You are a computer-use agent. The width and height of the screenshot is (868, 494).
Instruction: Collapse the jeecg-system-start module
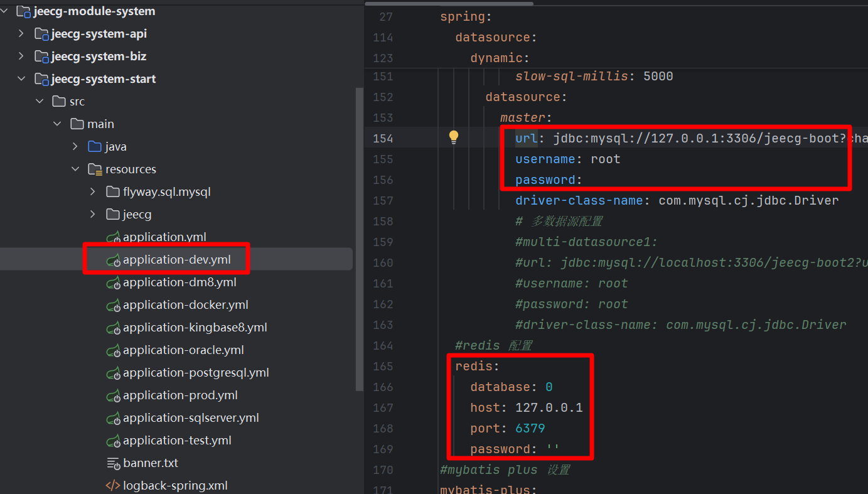[21, 79]
